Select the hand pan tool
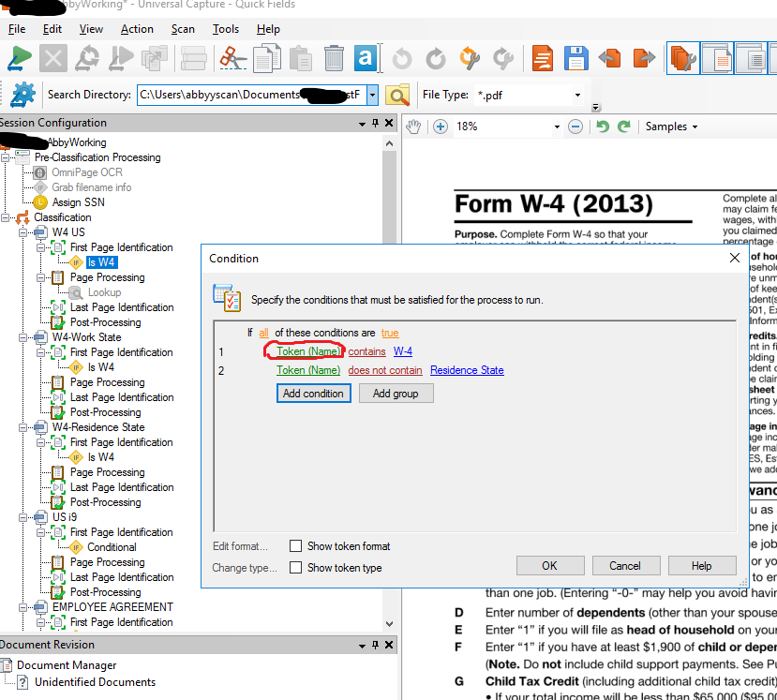777x700 pixels. click(414, 127)
